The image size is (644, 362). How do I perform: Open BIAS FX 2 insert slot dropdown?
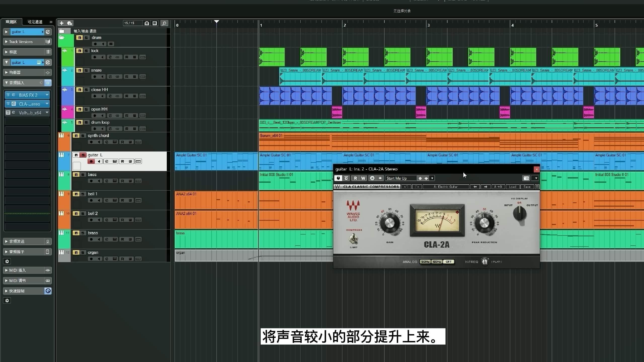click(47, 95)
